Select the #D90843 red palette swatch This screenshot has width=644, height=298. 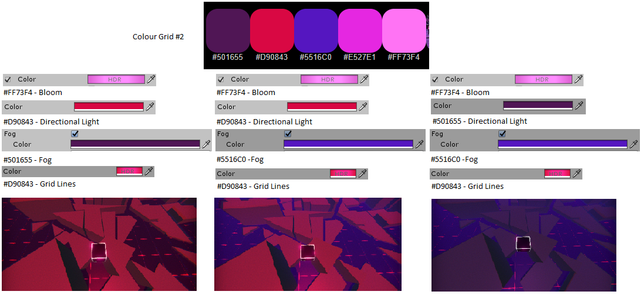[x=272, y=31]
